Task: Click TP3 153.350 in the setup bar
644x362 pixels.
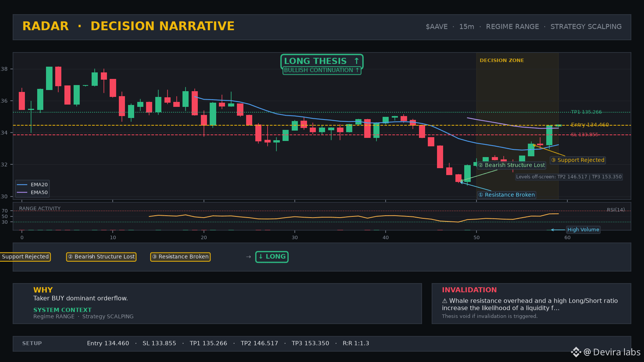Action: tap(310, 344)
